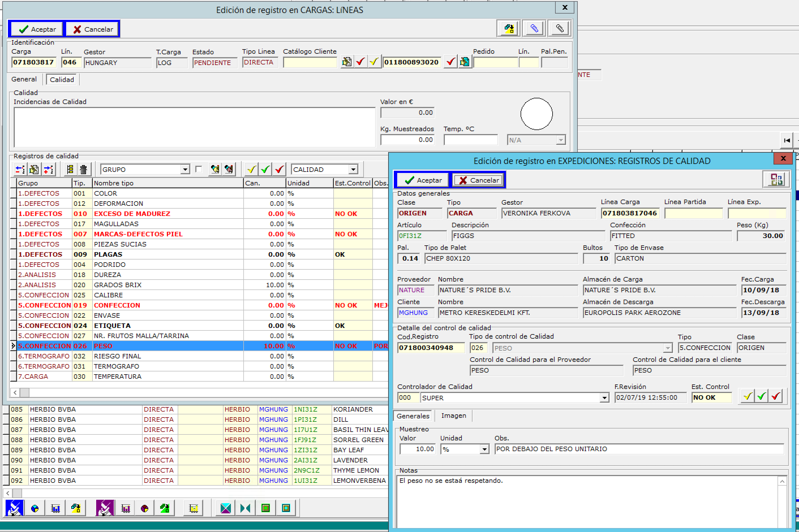Click the blue bar chart icon

tap(55, 508)
